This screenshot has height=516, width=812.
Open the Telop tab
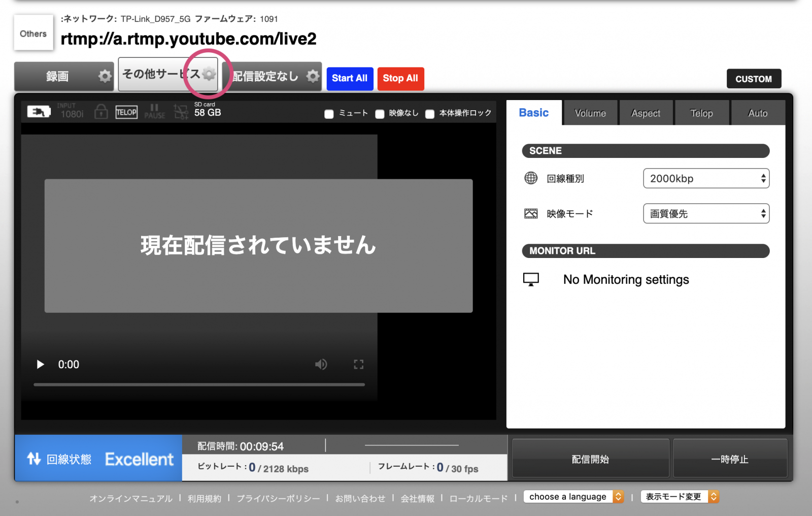(701, 113)
